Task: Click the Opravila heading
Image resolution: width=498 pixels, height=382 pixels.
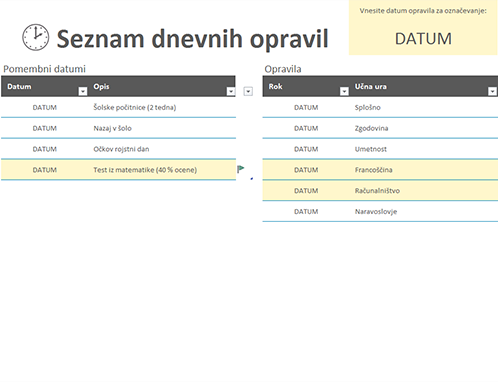Action: coord(283,69)
